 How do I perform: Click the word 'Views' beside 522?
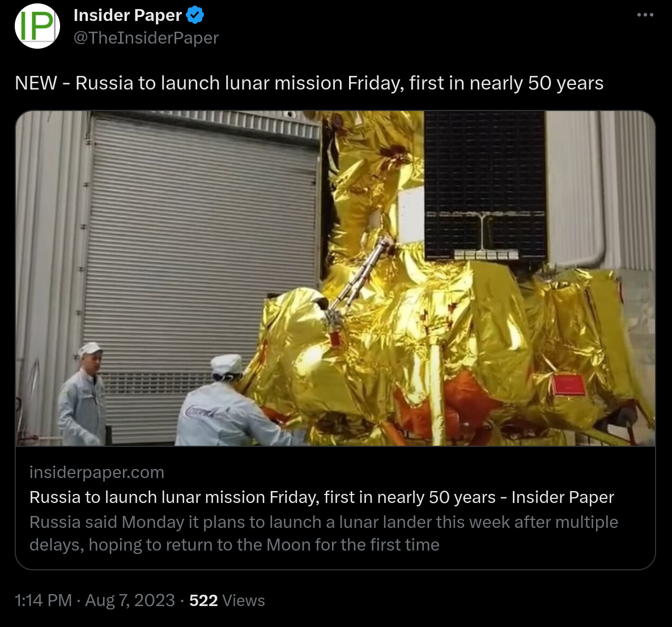[x=244, y=600]
